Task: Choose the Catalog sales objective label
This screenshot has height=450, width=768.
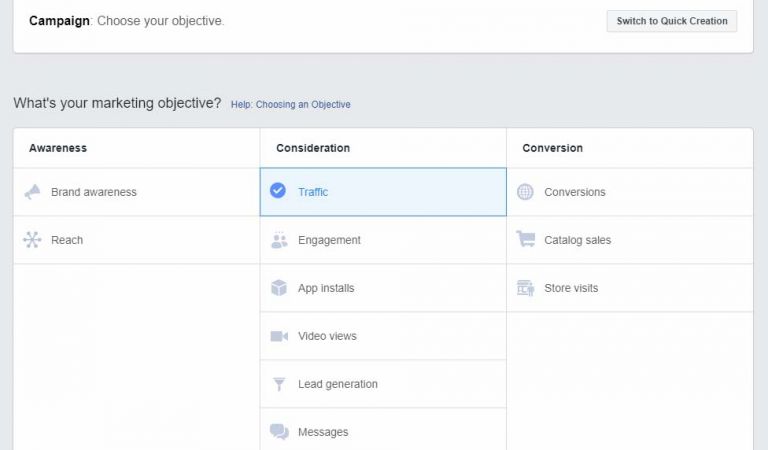Action: coord(577,240)
